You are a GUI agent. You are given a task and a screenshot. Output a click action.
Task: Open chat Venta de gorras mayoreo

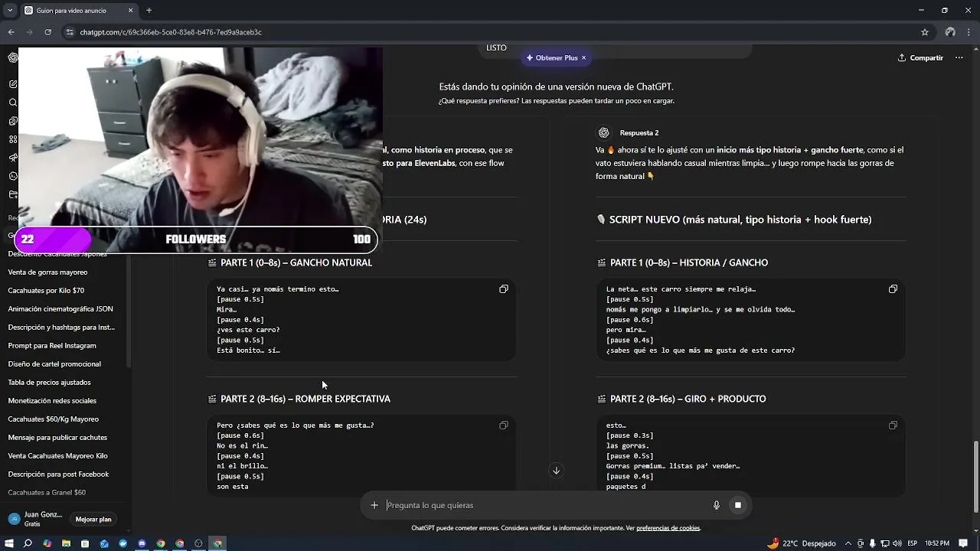coord(47,272)
